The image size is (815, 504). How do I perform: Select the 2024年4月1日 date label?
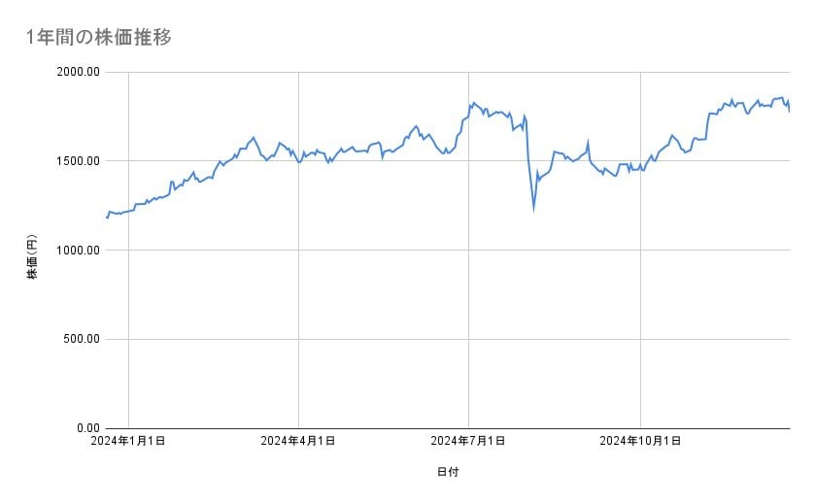[298, 441]
